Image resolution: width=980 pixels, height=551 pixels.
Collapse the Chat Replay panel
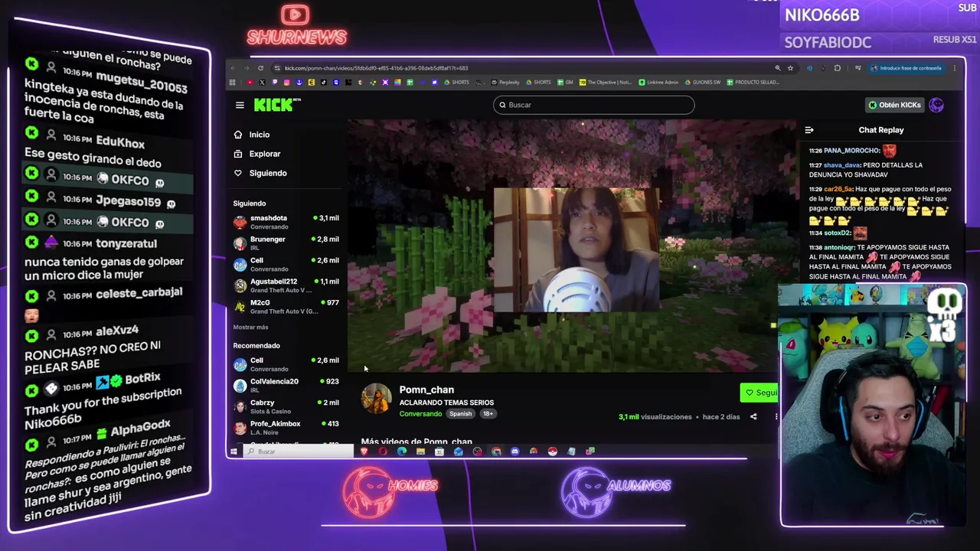click(809, 130)
